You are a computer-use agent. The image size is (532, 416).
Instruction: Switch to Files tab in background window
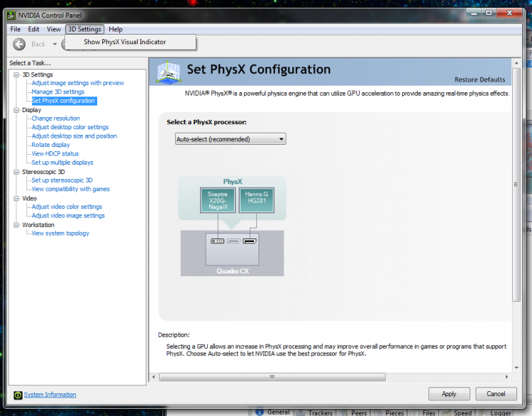tap(423, 412)
